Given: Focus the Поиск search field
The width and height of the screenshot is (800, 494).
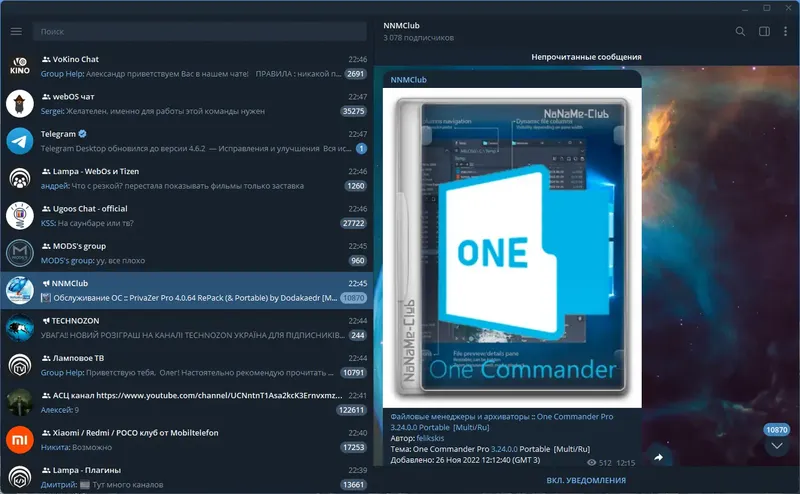Looking at the screenshot, I should [x=200, y=32].
